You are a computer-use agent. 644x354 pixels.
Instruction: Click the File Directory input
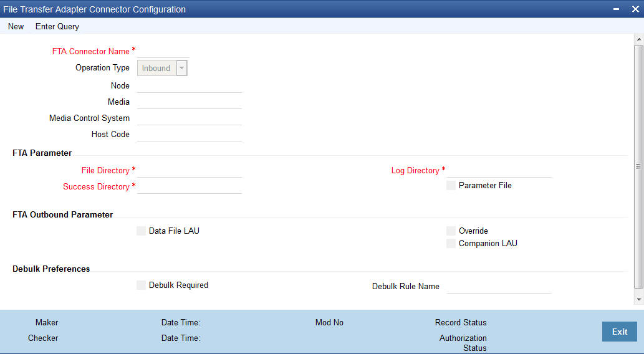click(x=190, y=171)
